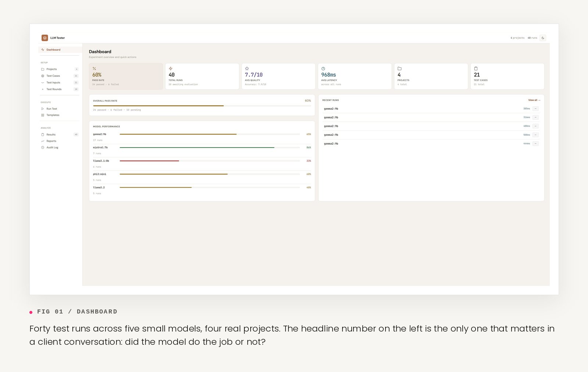Open the View all recent runs link
588x372 pixels.
534,100
